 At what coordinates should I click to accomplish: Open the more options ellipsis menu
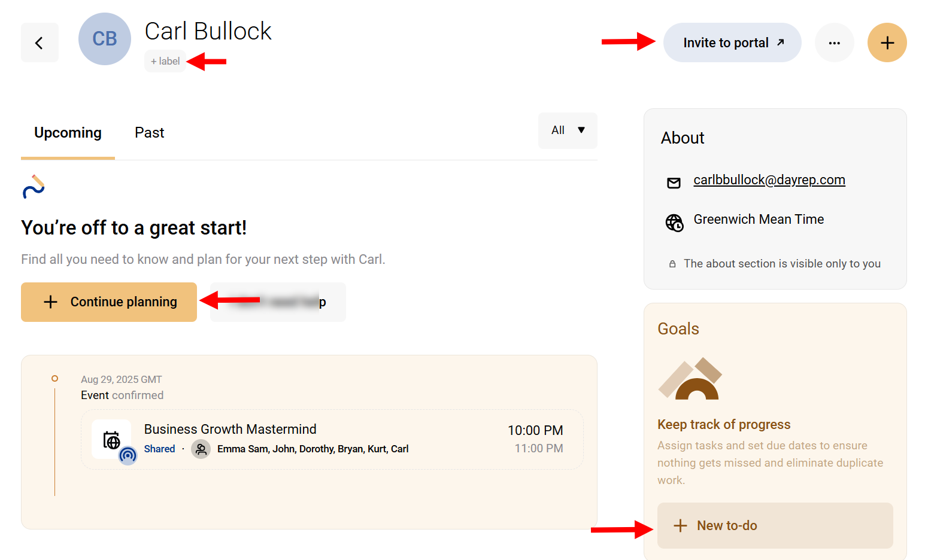coord(835,42)
